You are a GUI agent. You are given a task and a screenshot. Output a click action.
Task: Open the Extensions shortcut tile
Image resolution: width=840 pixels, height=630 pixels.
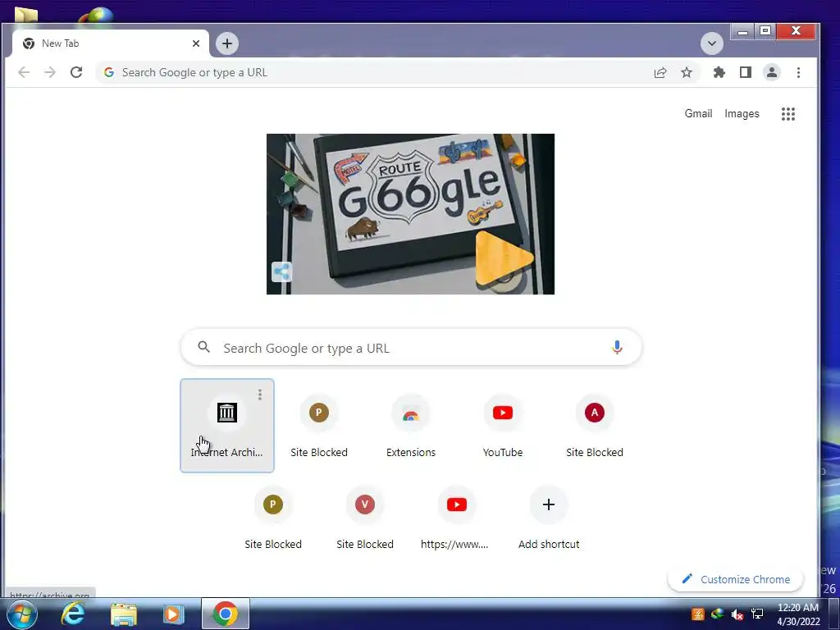[411, 426]
